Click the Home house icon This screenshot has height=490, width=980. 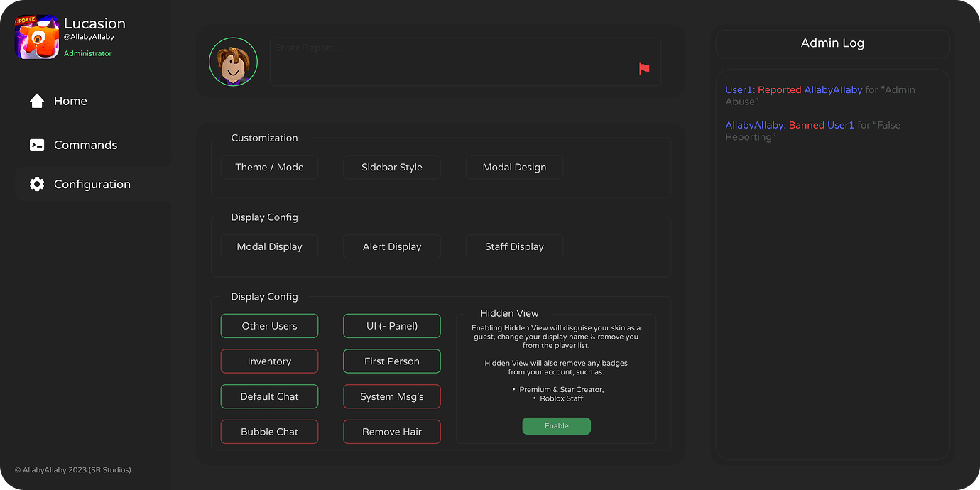tap(37, 101)
